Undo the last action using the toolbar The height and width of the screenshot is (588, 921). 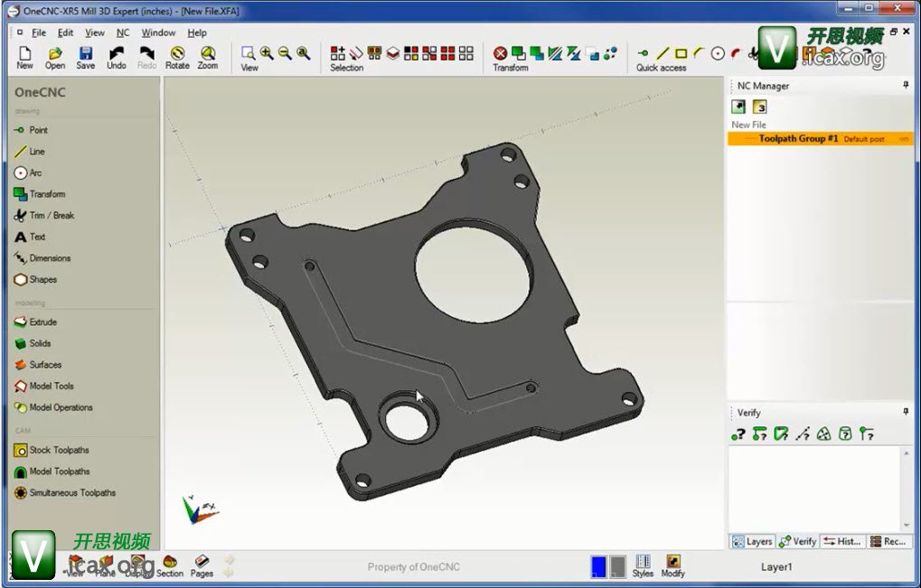[x=117, y=57]
